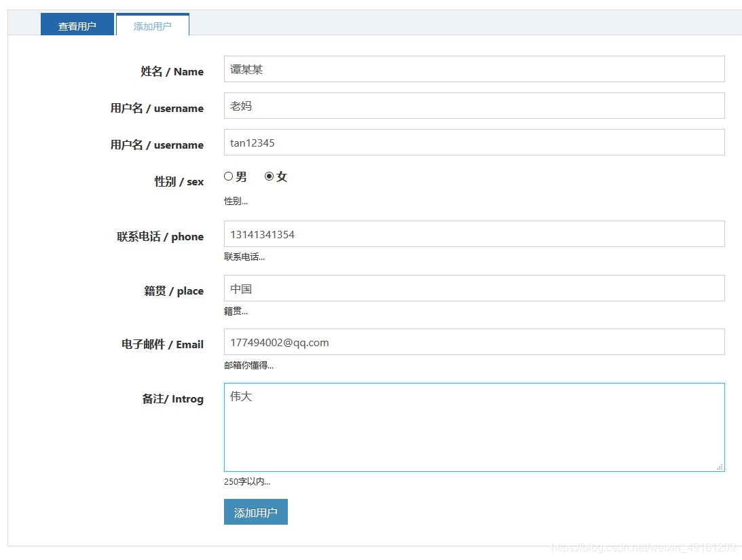Screen dimensions: 742x560
Task: Click the 联系电话 / phone input field
Action: (474, 234)
